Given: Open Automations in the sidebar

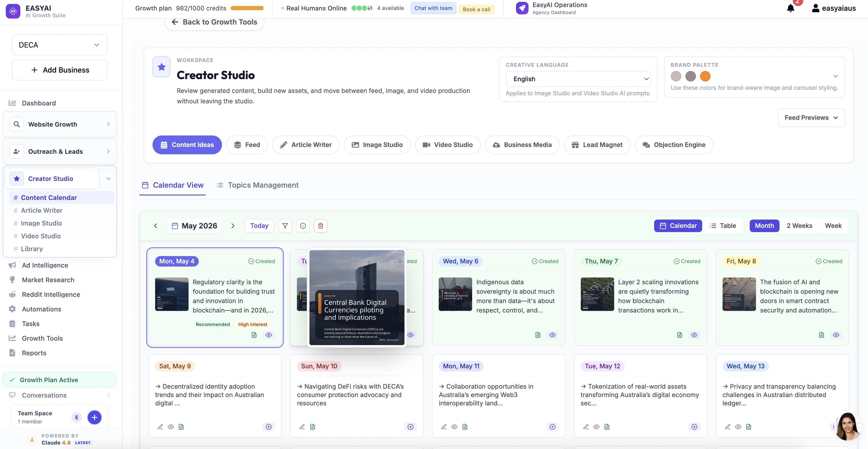Looking at the screenshot, I should pyautogui.click(x=42, y=309).
